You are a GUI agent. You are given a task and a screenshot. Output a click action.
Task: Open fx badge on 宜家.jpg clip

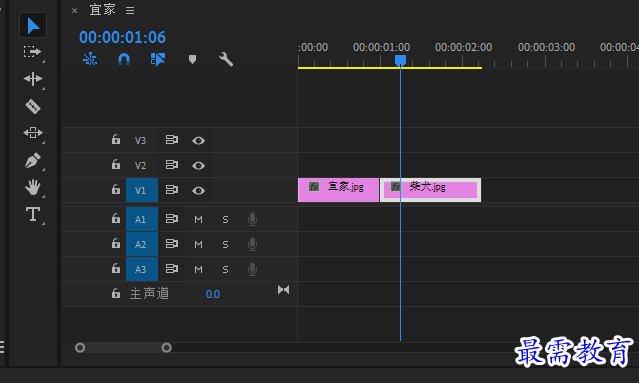314,187
